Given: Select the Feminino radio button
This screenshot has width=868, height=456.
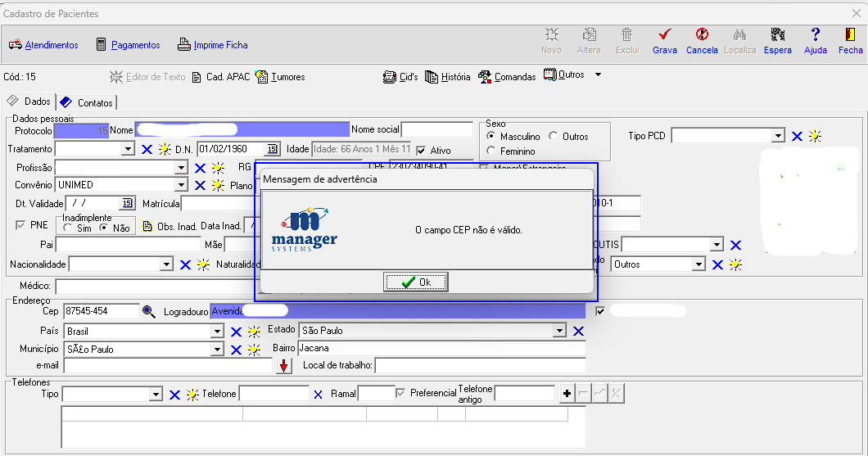Looking at the screenshot, I should (491, 151).
